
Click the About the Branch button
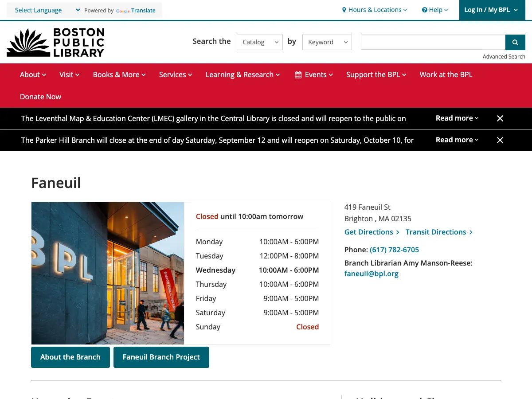70,357
